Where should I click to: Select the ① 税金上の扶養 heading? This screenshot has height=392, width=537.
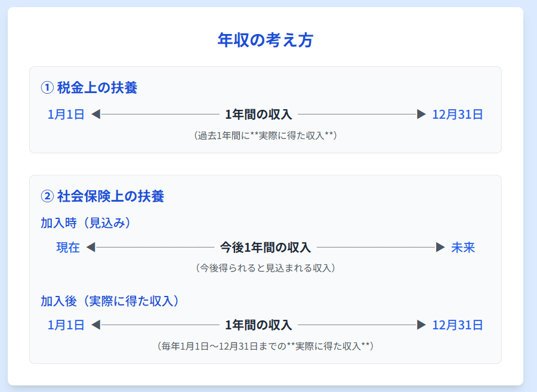(89, 88)
